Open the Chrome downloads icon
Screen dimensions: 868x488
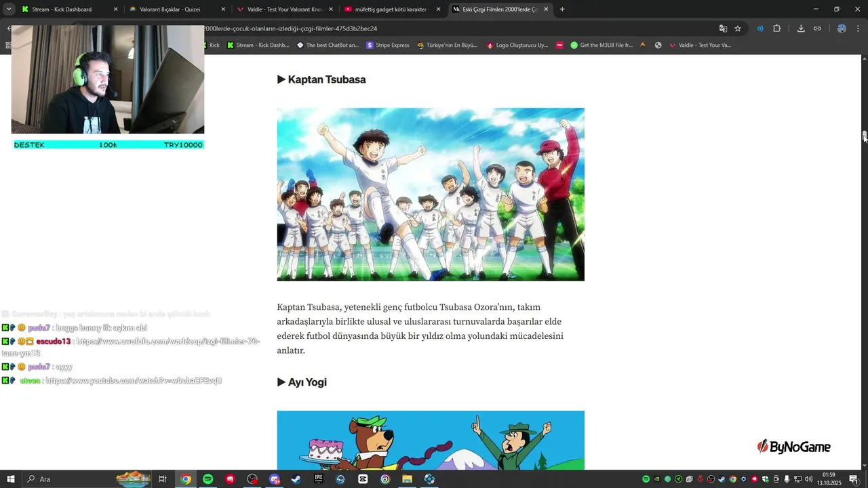[801, 28]
